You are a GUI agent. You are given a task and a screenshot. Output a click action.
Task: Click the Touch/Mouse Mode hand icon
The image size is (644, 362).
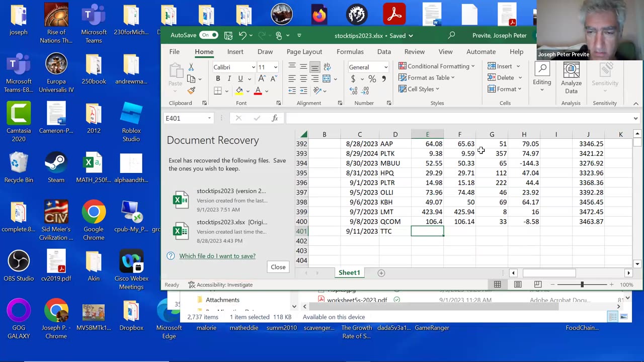coord(279,35)
